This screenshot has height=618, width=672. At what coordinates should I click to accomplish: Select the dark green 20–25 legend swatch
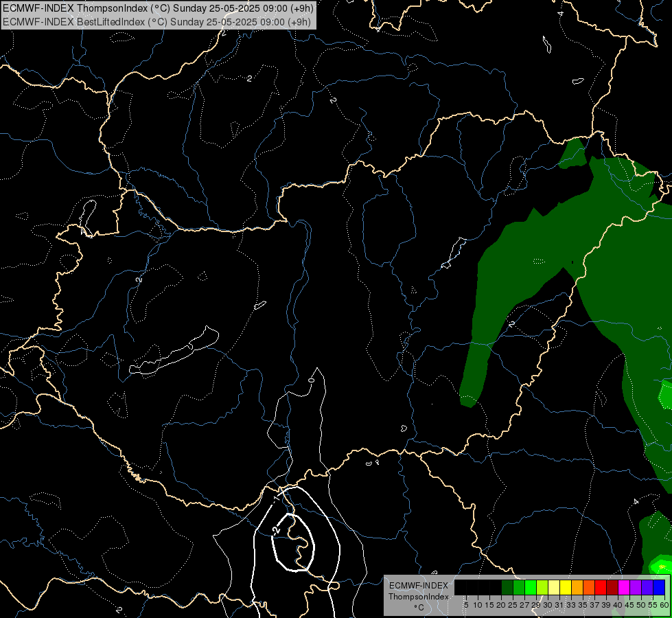(507, 587)
